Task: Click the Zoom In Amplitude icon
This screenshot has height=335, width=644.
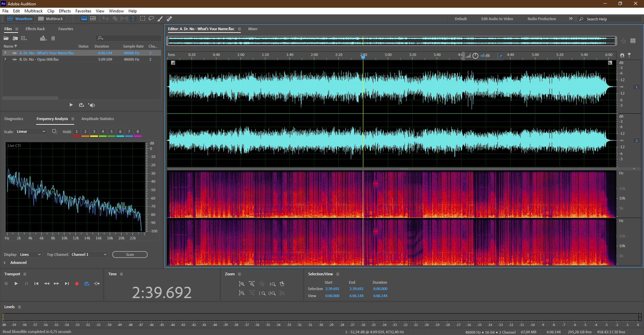Action: pyautogui.click(x=241, y=284)
